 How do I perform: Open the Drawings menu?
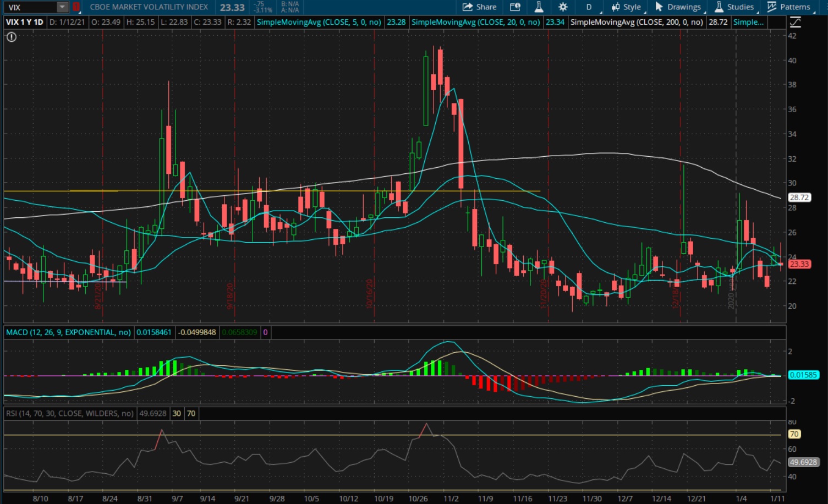(x=678, y=7)
